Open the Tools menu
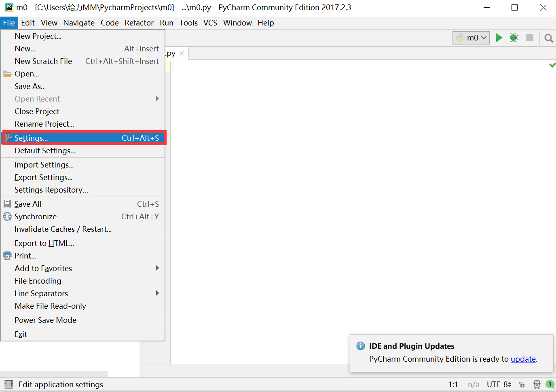This screenshot has width=556, height=392. point(188,23)
